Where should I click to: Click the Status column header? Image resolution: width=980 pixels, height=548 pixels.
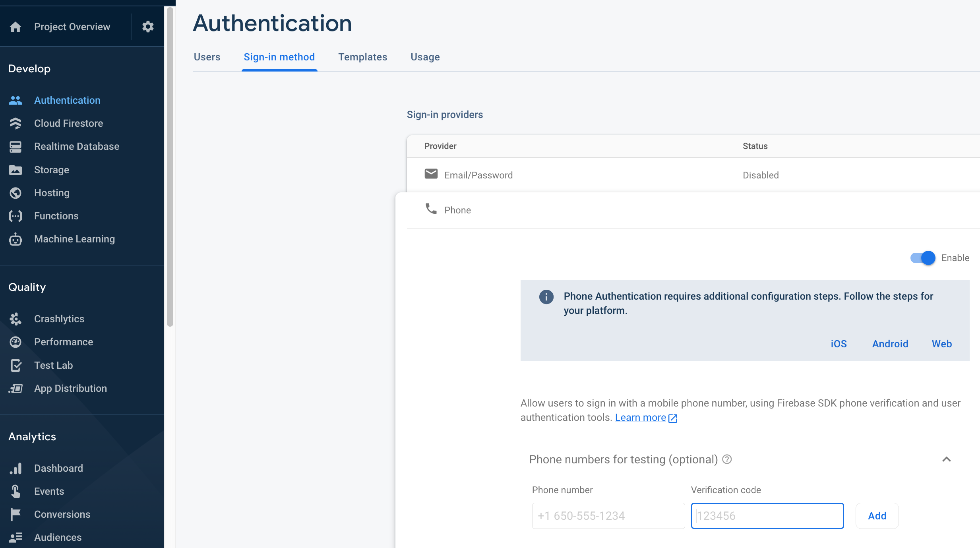pyautogui.click(x=755, y=146)
